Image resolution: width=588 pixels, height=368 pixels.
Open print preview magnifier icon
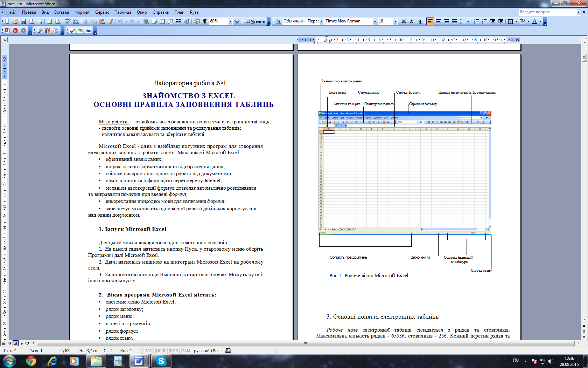58,21
